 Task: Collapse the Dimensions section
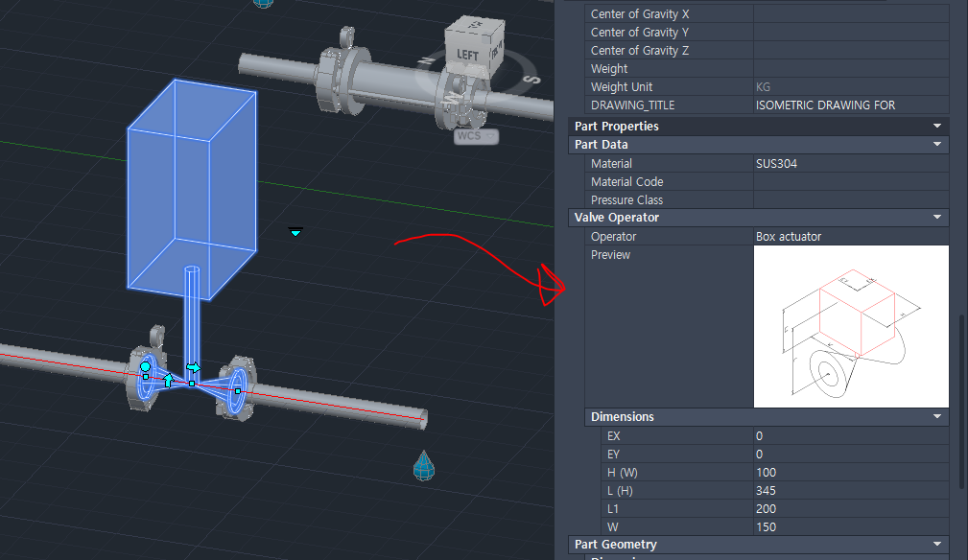pos(936,416)
